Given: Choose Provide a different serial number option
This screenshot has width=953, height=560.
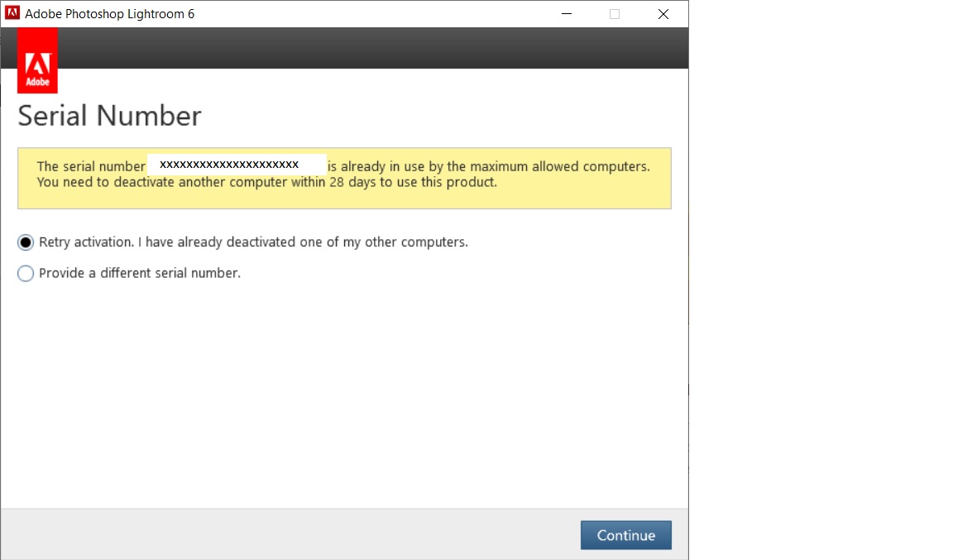Looking at the screenshot, I should click(x=26, y=274).
